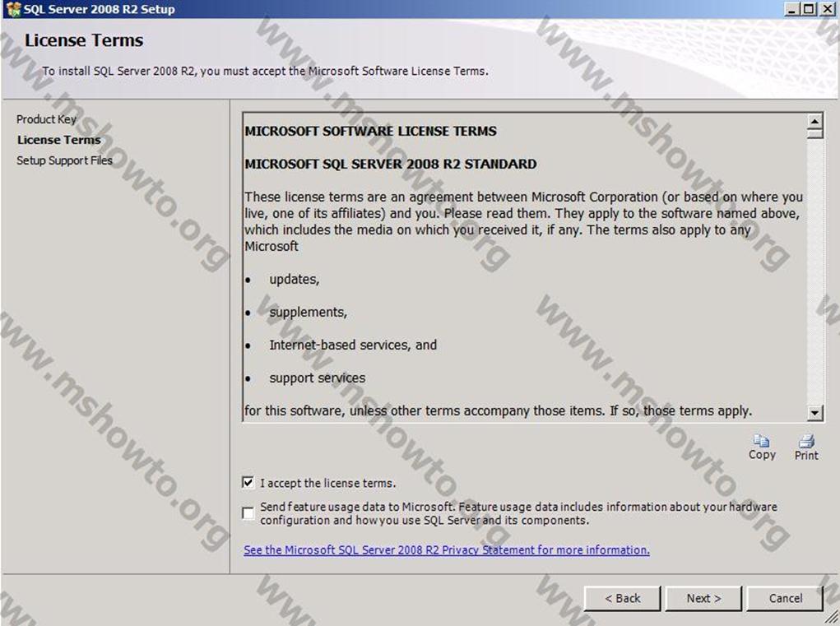Click the 'updates,' bullet item
The image size is (840, 626).
(294, 280)
